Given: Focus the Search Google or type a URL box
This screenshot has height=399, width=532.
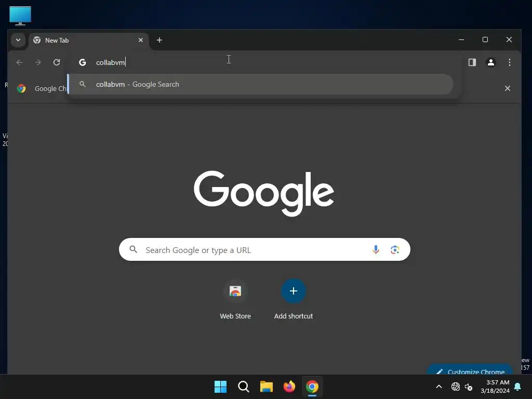Looking at the screenshot, I should point(264,250).
